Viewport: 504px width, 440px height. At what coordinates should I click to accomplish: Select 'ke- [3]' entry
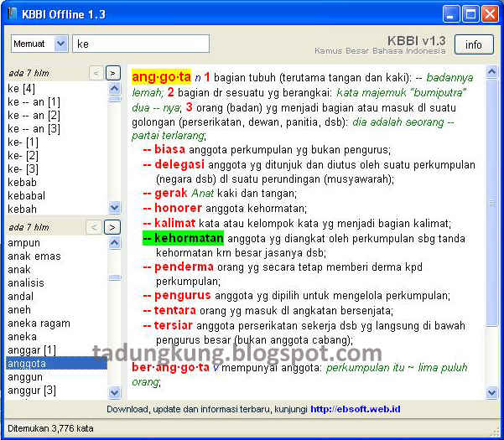pos(23,169)
